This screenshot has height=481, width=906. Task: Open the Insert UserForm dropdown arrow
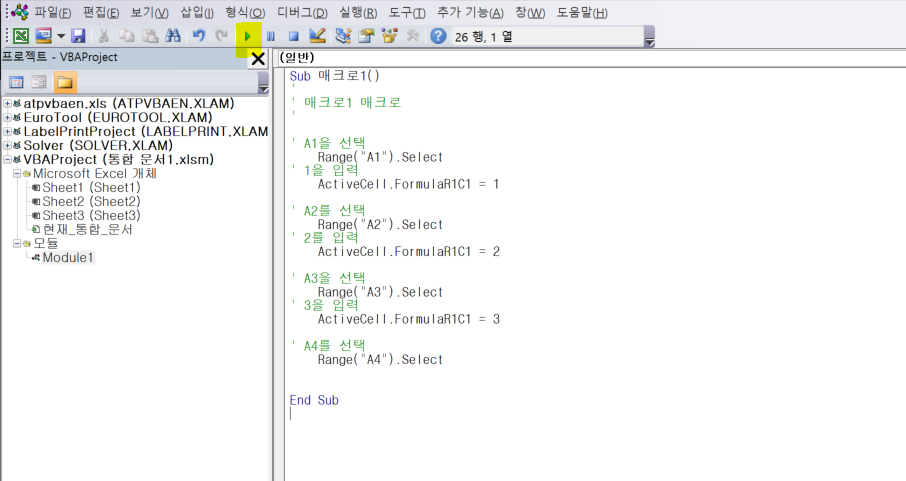coord(61,36)
